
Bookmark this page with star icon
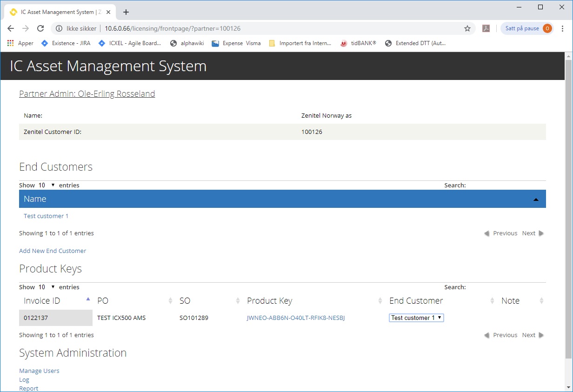(x=467, y=28)
